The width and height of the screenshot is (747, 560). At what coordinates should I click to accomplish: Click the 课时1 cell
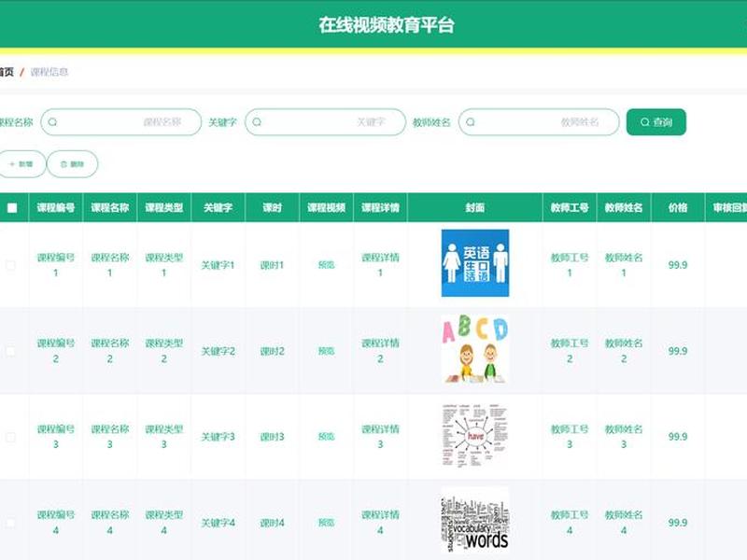[x=272, y=265]
